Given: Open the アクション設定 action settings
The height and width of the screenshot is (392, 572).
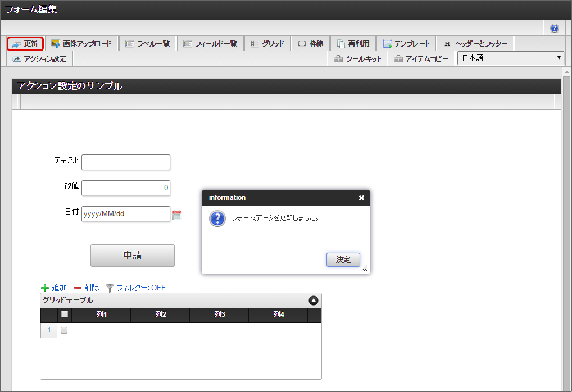Looking at the screenshot, I should tap(39, 58).
